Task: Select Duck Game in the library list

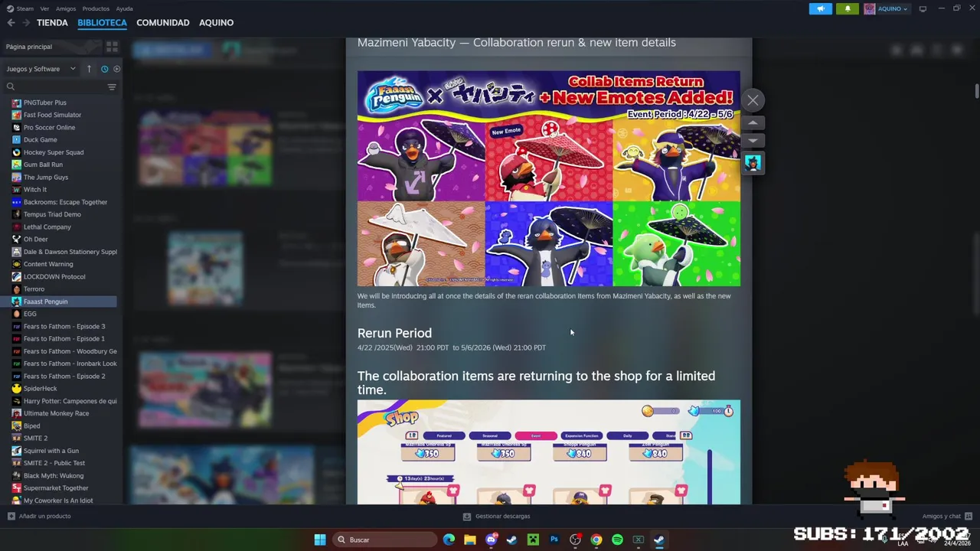Action: 40,140
